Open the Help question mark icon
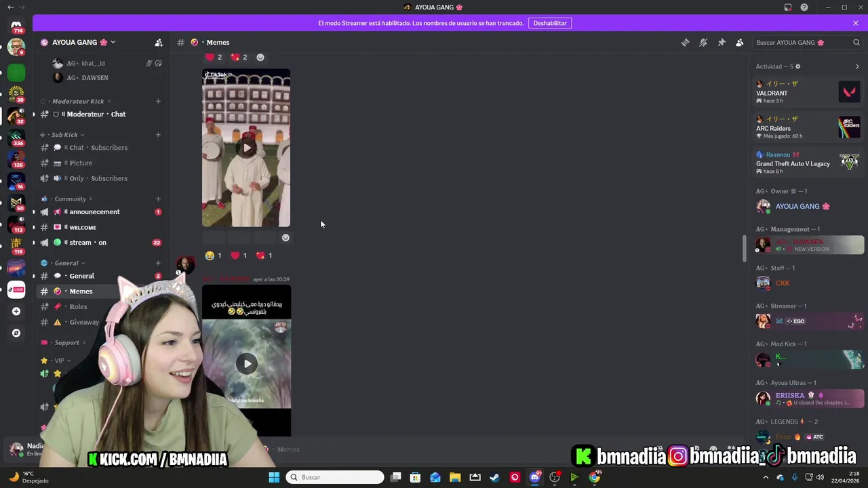 pos(804,7)
